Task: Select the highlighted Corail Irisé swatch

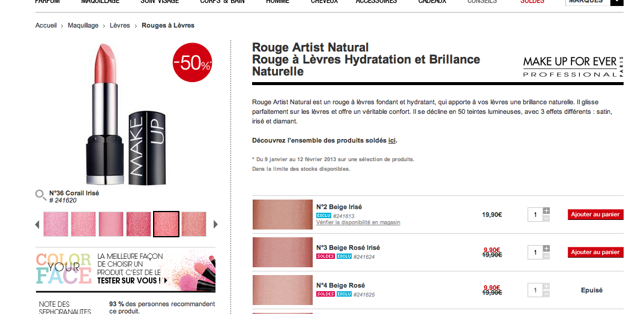Action: pyautogui.click(x=166, y=224)
